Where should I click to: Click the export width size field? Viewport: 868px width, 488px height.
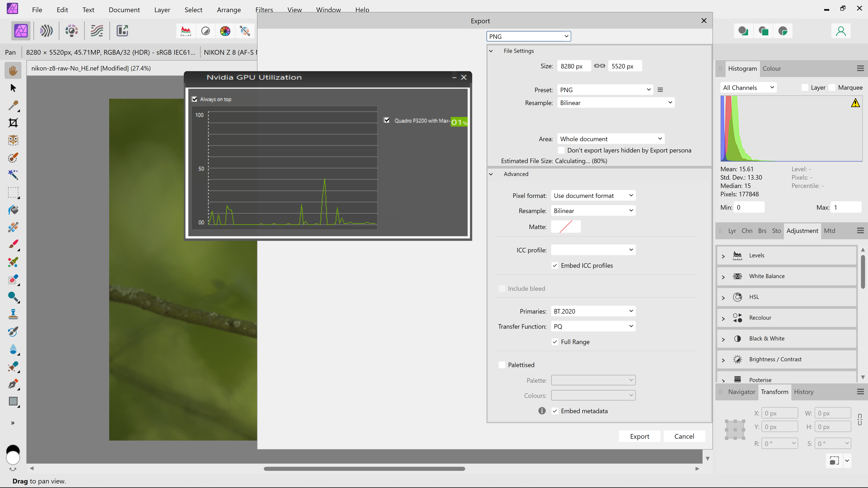click(574, 66)
